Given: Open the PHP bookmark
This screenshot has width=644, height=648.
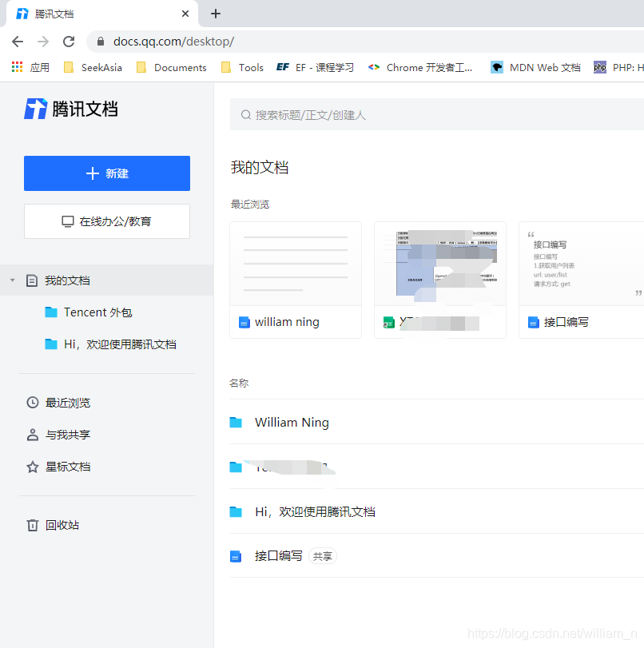Looking at the screenshot, I should [x=618, y=67].
